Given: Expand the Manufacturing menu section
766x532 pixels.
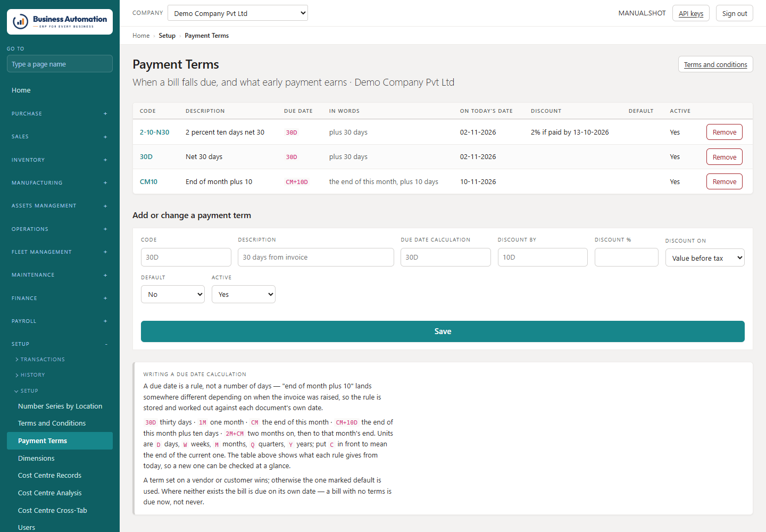Looking at the screenshot, I should coord(60,183).
